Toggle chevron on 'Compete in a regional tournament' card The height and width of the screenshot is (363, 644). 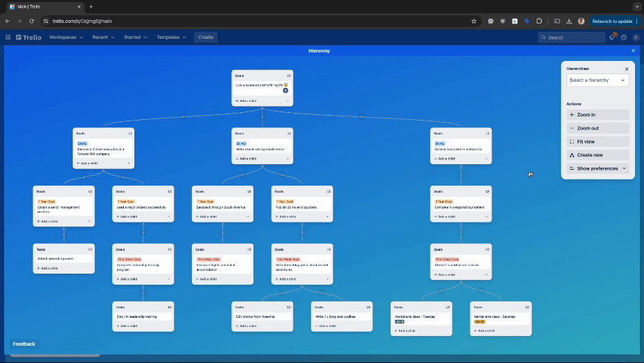[486, 217]
